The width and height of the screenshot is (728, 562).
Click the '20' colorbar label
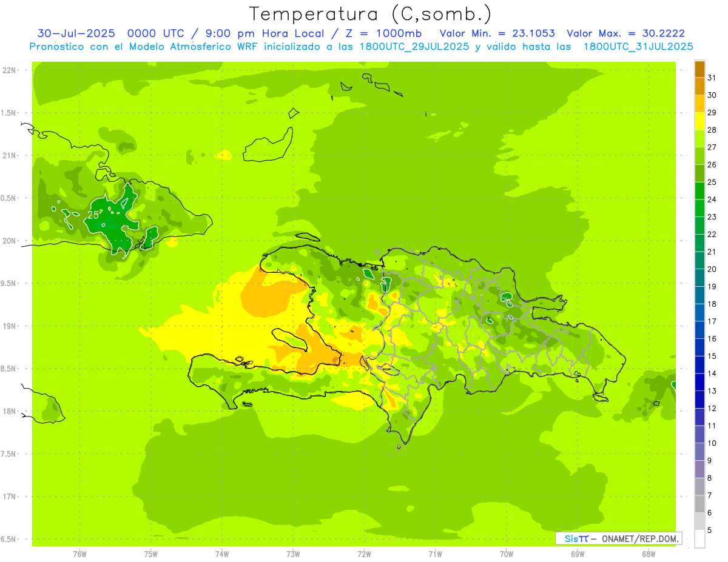pos(712,269)
